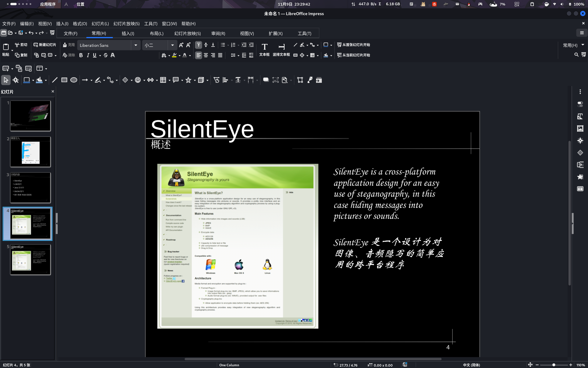The height and width of the screenshot is (368, 588).
Task: Expand the basic shapes dropdown
Action: [131, 80]
